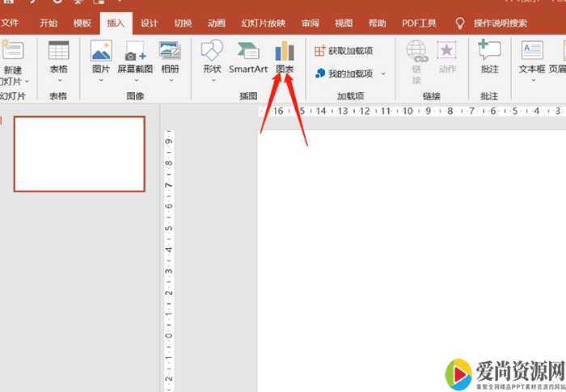Expand the 表格 (Table) dropdown
Image resolution: width=566 pixels, height=392 pixels.
pos(58,81)
